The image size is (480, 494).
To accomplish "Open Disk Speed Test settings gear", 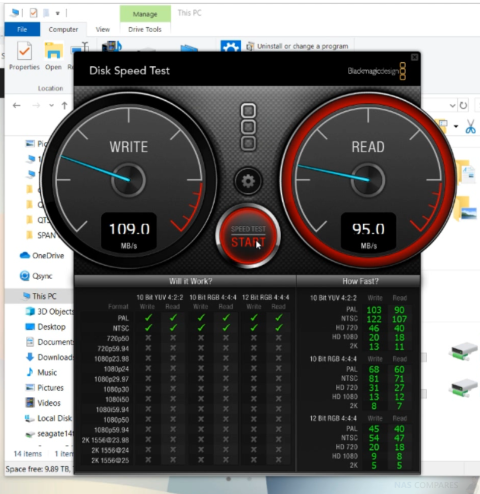I will click(248, 181).
